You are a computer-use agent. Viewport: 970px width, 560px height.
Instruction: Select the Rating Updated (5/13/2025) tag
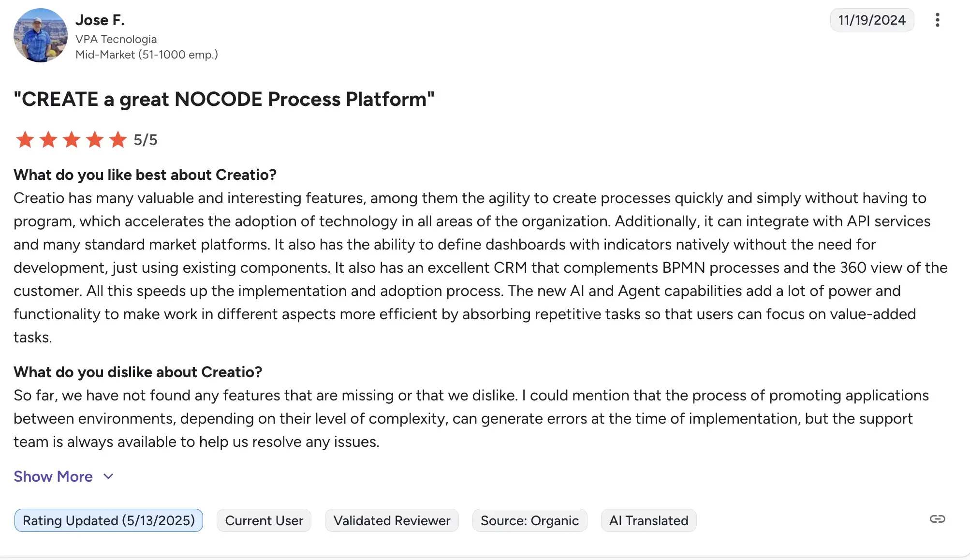pyautogui.click(x=109, y=520)
